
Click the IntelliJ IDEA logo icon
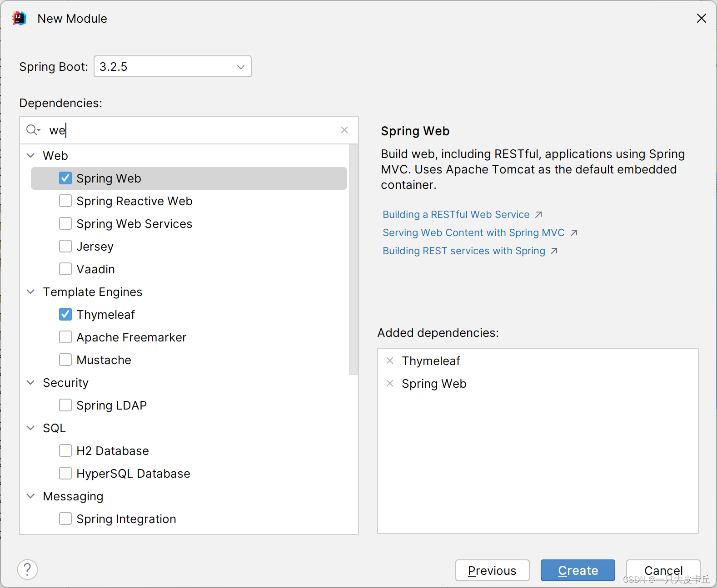coord(19,18)
